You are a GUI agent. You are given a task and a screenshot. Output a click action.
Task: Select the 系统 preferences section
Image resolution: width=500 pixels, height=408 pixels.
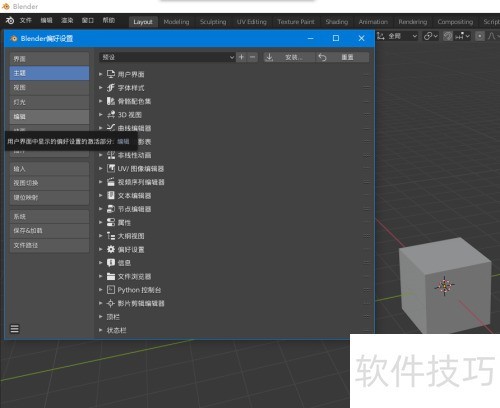point(50,217)
